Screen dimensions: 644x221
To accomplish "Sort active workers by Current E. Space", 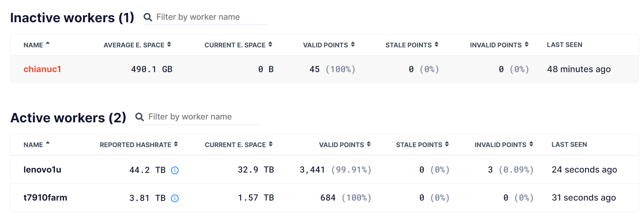I will click(238, 145).
